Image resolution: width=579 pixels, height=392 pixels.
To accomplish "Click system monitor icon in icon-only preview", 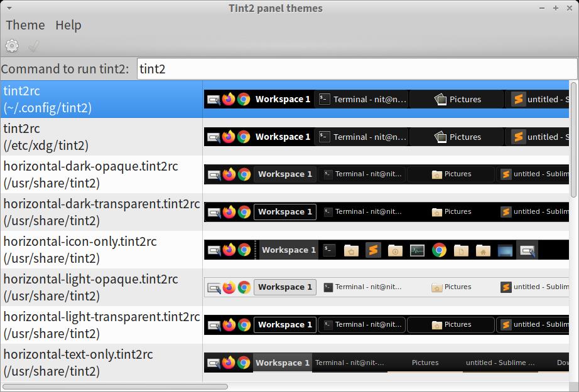I will [417, 250].
